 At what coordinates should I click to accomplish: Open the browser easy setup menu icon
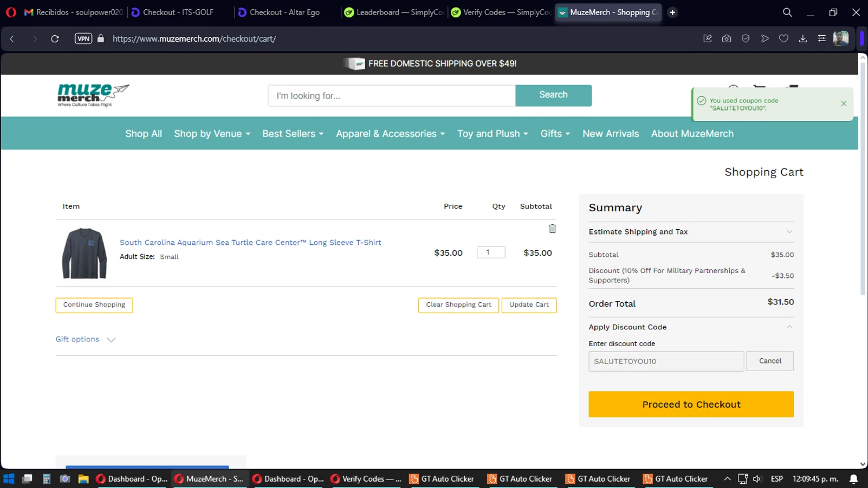tap(822, 39)
